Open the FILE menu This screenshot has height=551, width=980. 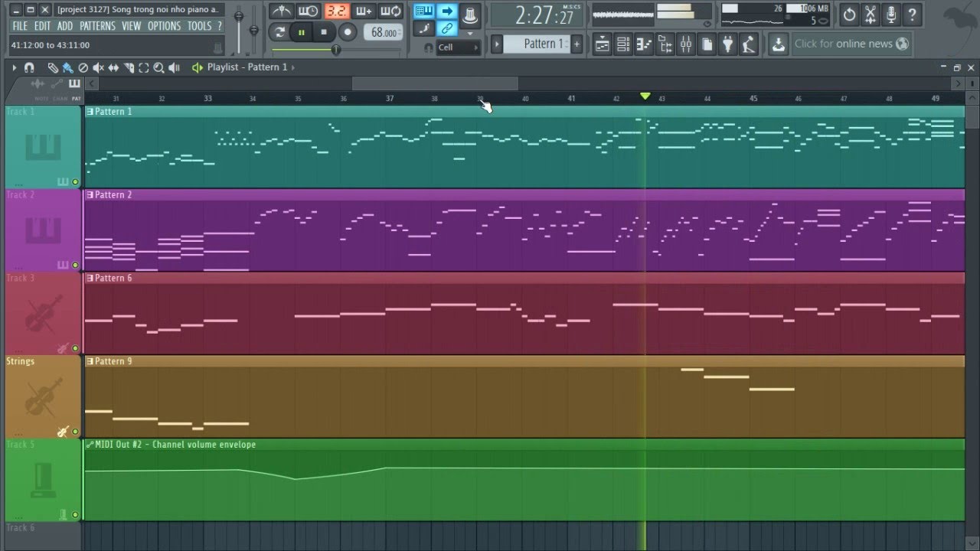pyautogui.click(x=19, y=26)
